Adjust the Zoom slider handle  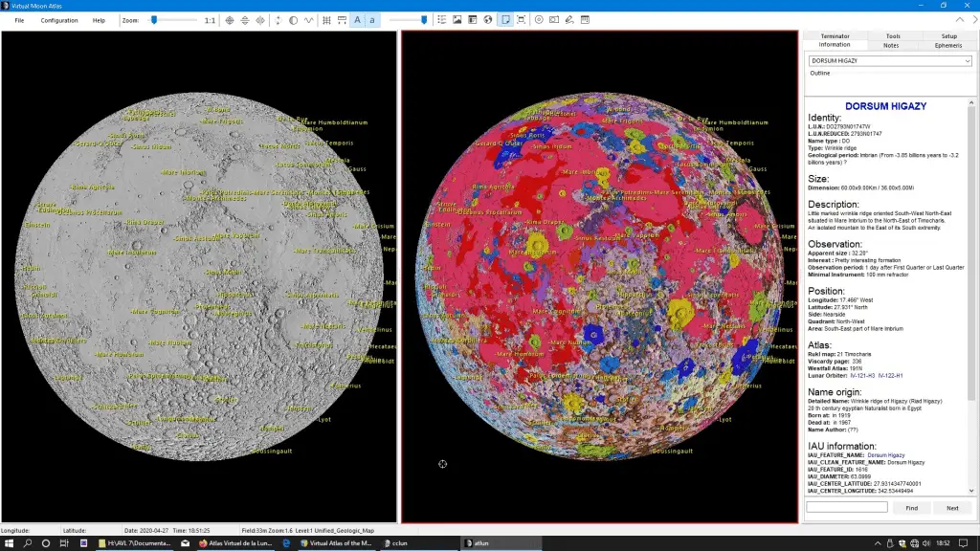pyautogui.click(x=154, y=20)
